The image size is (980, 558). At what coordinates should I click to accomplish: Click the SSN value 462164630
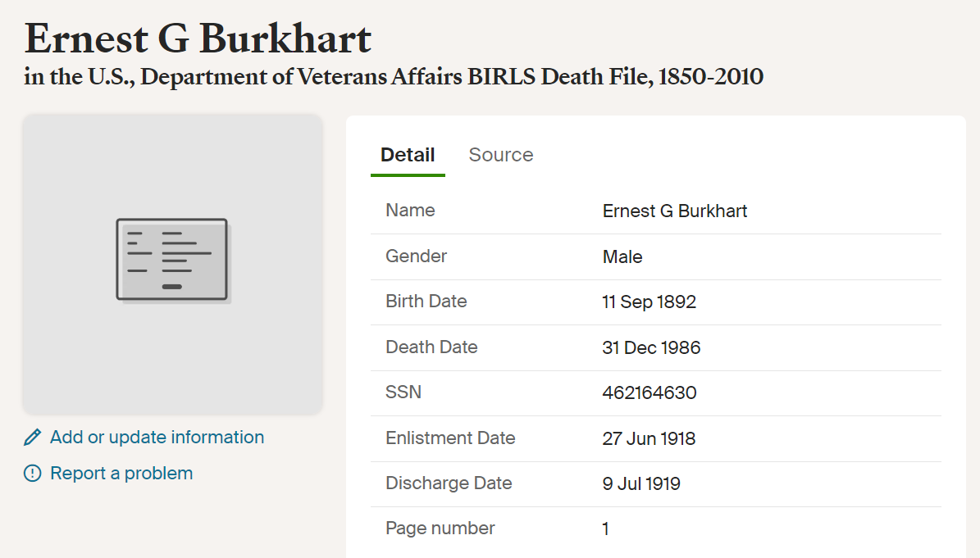650,392
